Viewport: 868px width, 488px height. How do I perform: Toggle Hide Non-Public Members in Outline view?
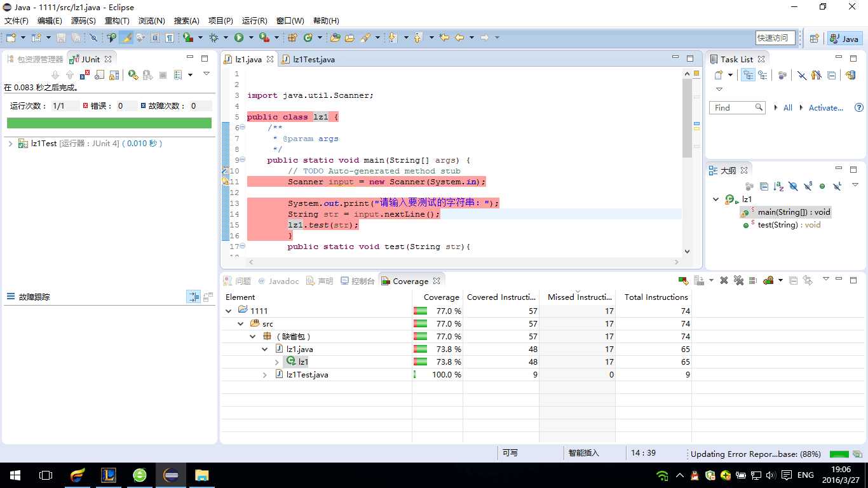coord(822,186)
